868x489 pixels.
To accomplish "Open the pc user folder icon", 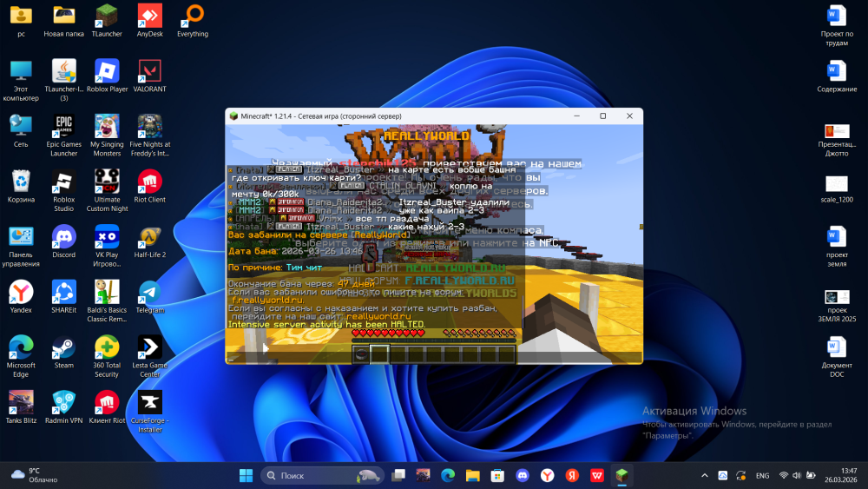I will [21, 21].
